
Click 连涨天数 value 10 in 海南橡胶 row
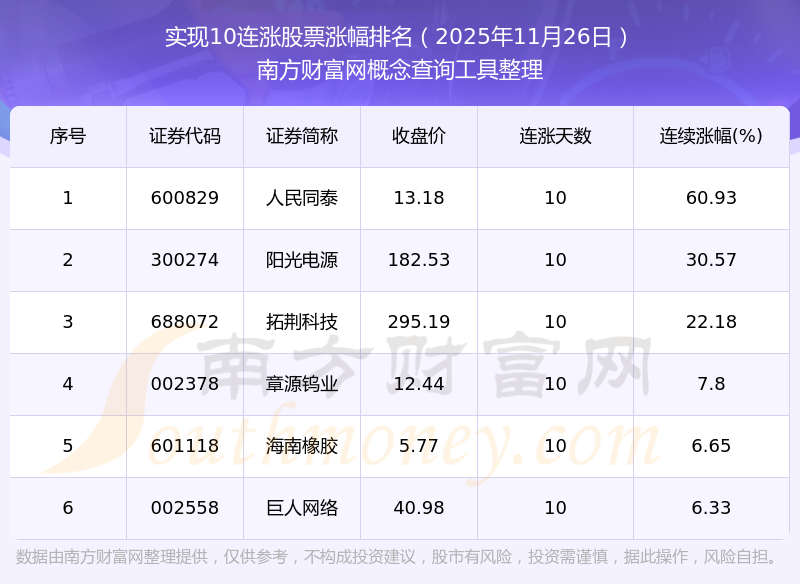click(555, 446)
